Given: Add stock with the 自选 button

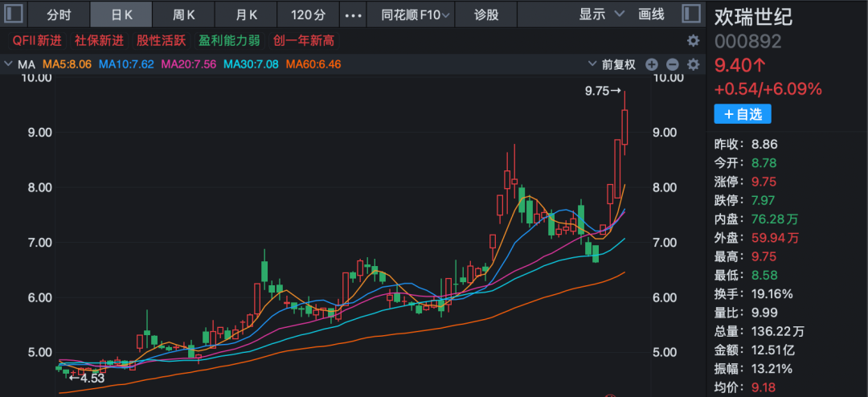Looking at the screenshot, I should click(743, 114).
